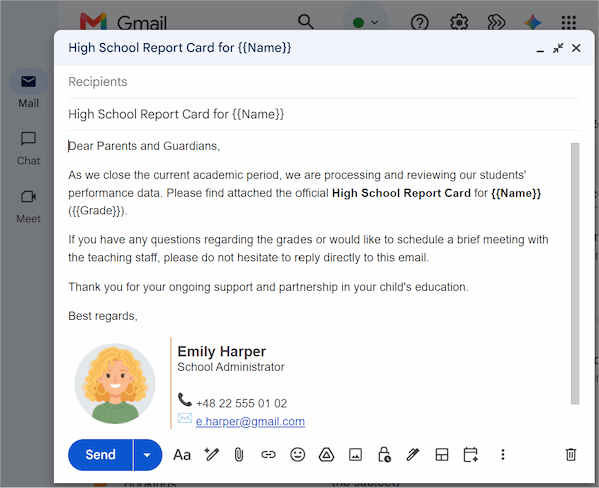Screen dimensions: 599x488
Task: Open the Google apps grid
Action: pos(569,23)
